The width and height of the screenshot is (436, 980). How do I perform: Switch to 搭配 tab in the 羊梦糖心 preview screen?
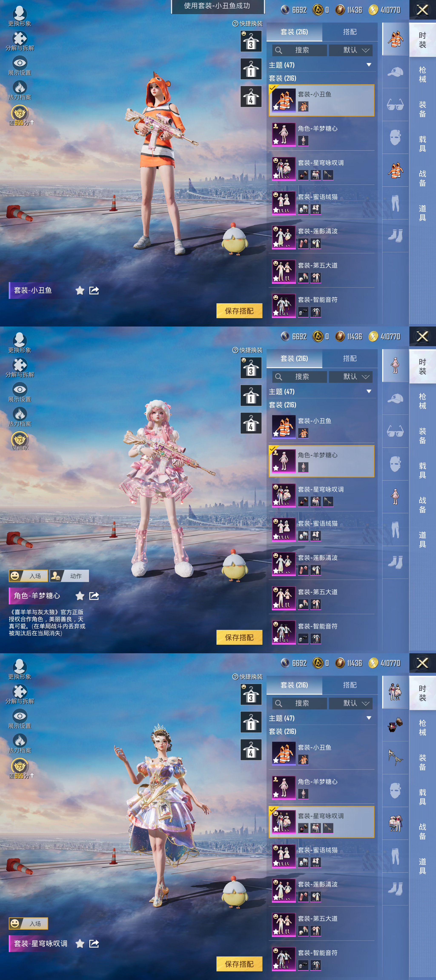pos(350,358)
